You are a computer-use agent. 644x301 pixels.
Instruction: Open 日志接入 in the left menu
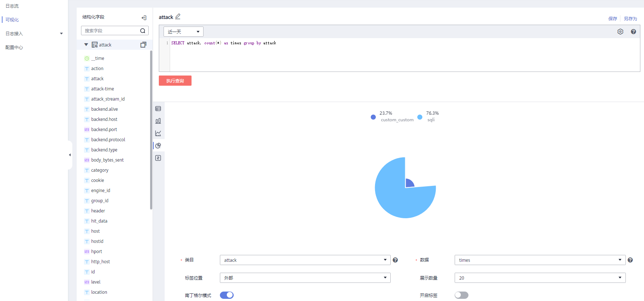(14, 34)
